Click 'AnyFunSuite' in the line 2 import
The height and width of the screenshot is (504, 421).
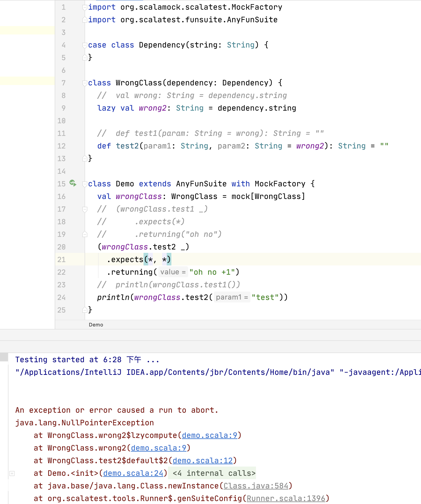(x=252, y=20)
